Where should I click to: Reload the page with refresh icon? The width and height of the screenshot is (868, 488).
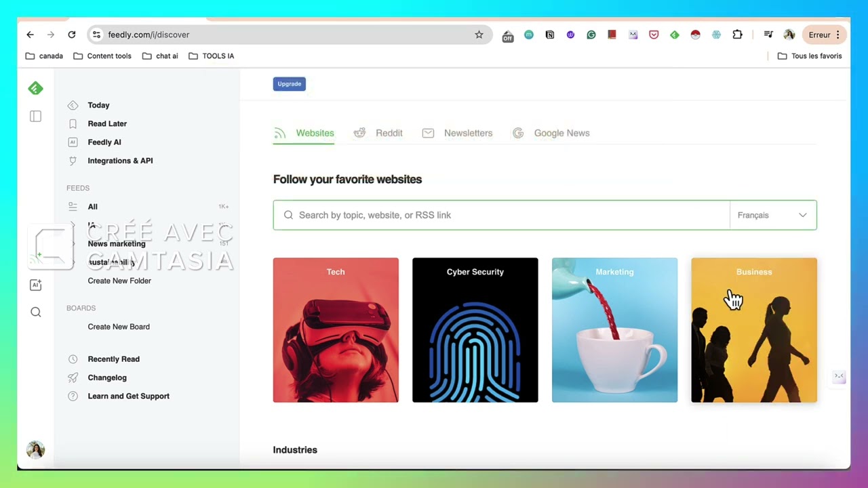click(71, 35)
